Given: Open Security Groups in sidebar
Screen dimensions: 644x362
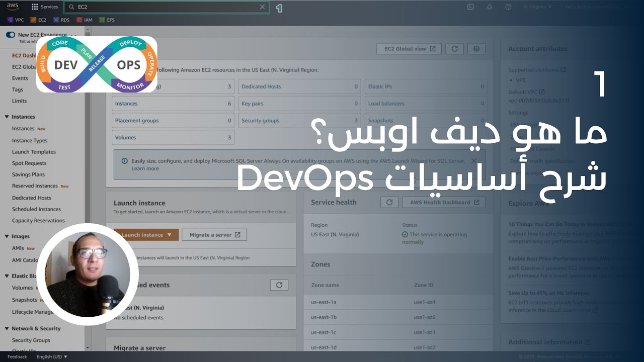Looking at the screenshot, I should (x=31, y=340).
